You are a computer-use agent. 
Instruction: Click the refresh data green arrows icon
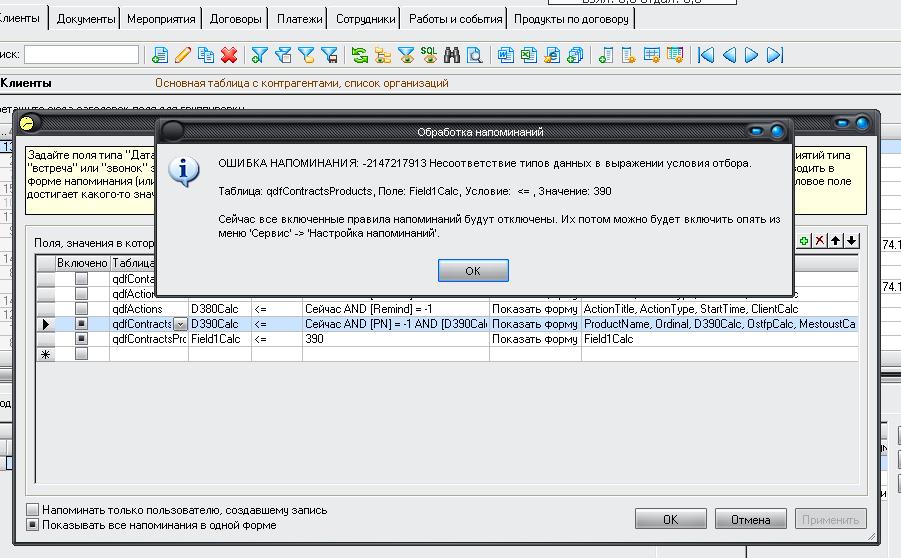pos(359,55)
